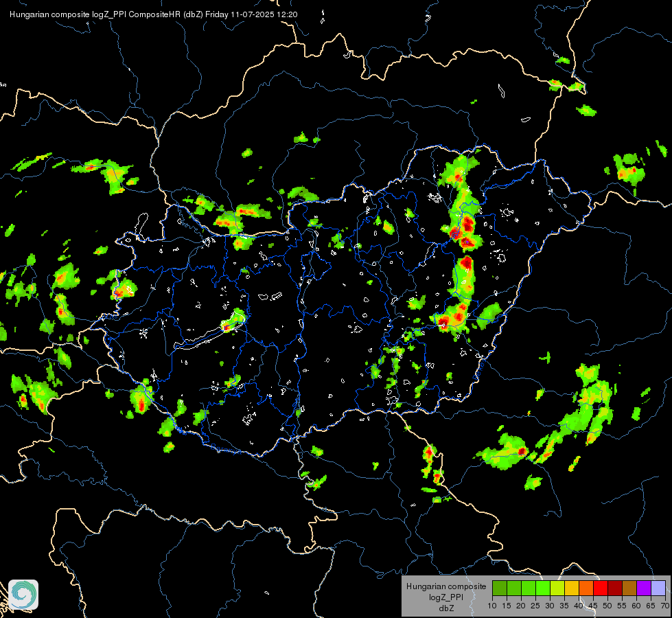
Task: Select the 25–30 dBZ bright green legend swatch
Action: pyautogui.click(x=543, y=588)
